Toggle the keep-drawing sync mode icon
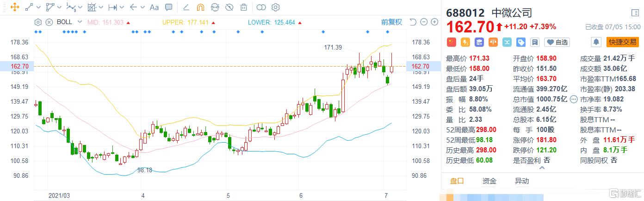 click(215, 7)
